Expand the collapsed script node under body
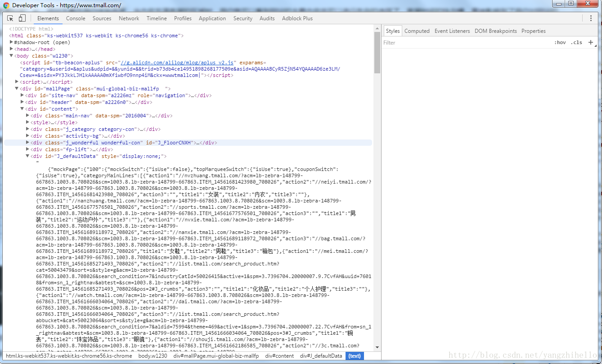This screenshot has height=364, width=602. point(17,82)
